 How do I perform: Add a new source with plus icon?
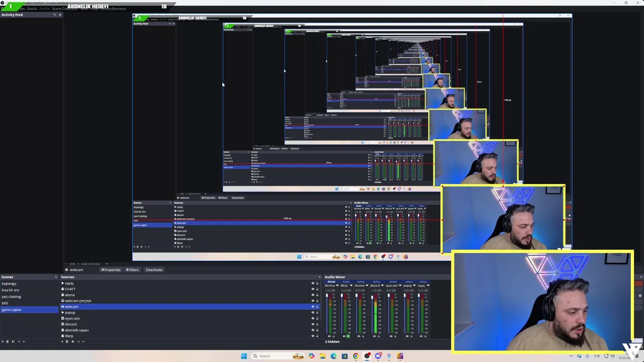point(62,341)
